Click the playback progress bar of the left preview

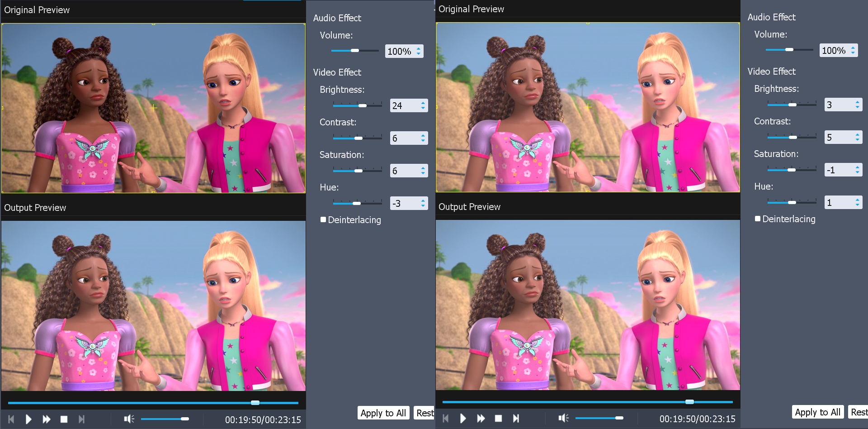(154, 402)
